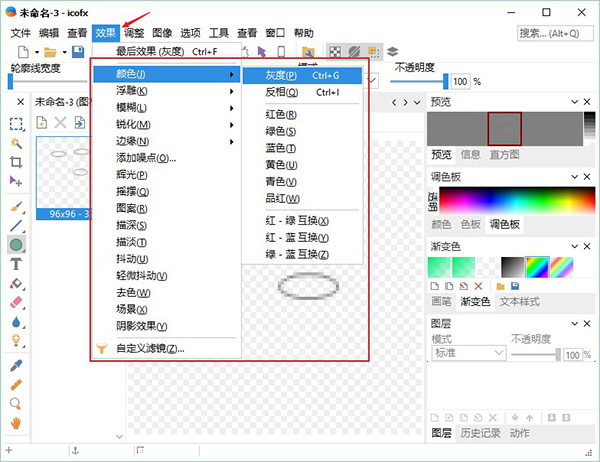Close the 预览 preview panel
Viewport: 600px width, 462px height.
[x=588, y=102]
